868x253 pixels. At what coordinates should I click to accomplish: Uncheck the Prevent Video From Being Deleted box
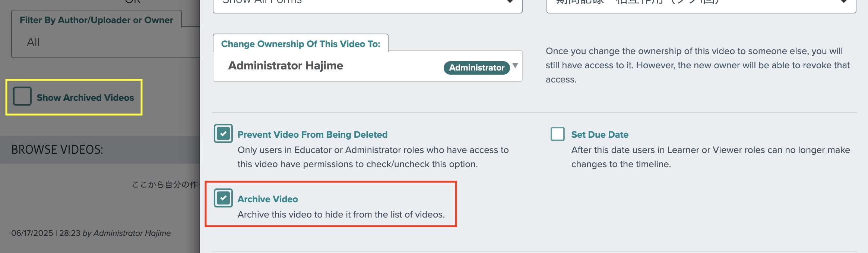[x=223, y=134]
